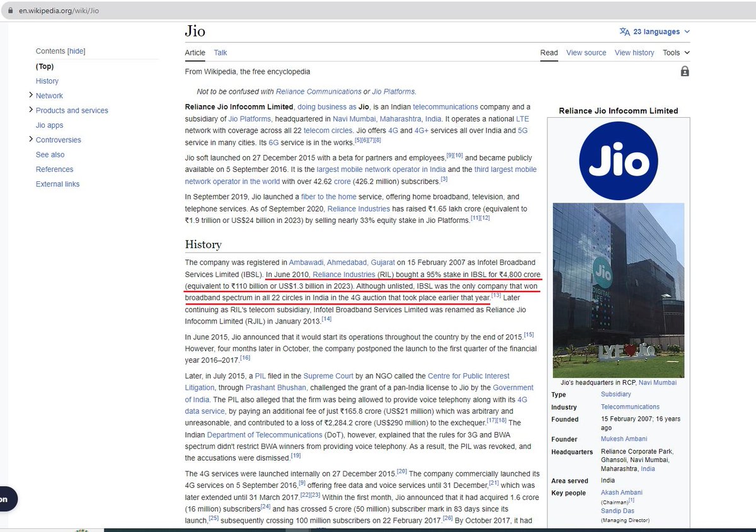Open Akash Ambani link in infobox
The width and height of the screenshot is (756, 532).
tap(622, 493)
